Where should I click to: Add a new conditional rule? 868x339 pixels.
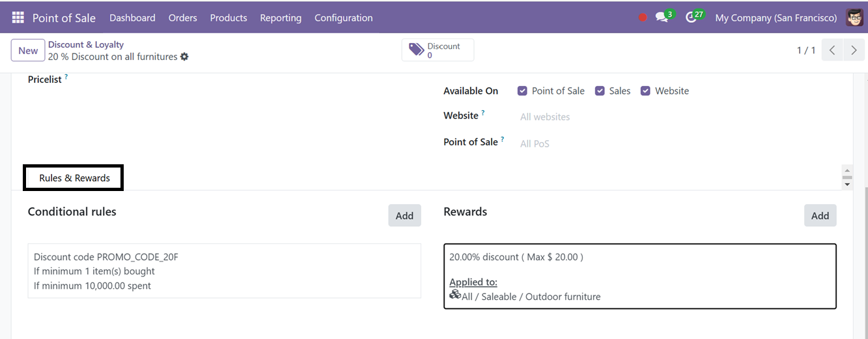[404, 216]
